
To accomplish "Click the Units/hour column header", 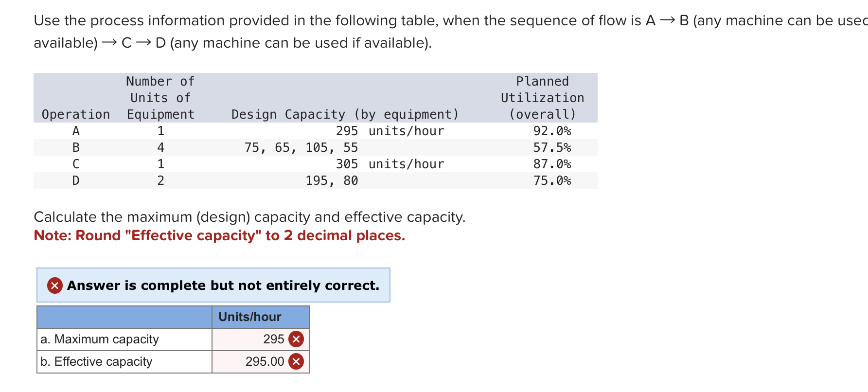I will click(250, 317).
